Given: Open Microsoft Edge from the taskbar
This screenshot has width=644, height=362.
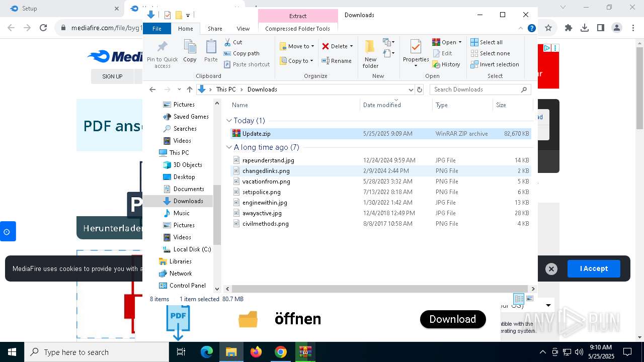Looking at the screenshot, I should coord(207,352).
